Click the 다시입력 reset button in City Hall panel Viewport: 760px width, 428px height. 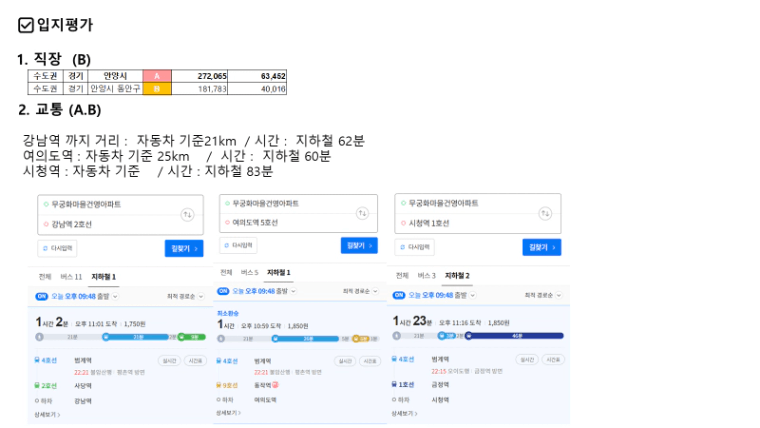[414, 247]
